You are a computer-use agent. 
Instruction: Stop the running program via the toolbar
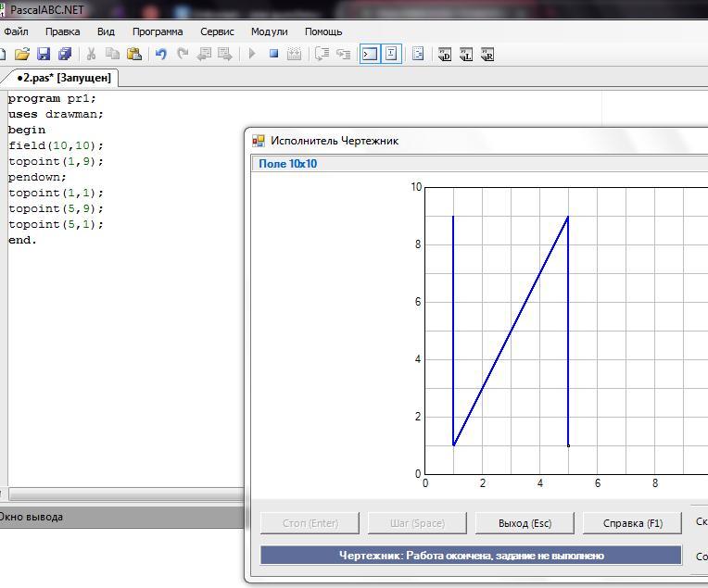point(273,54)
